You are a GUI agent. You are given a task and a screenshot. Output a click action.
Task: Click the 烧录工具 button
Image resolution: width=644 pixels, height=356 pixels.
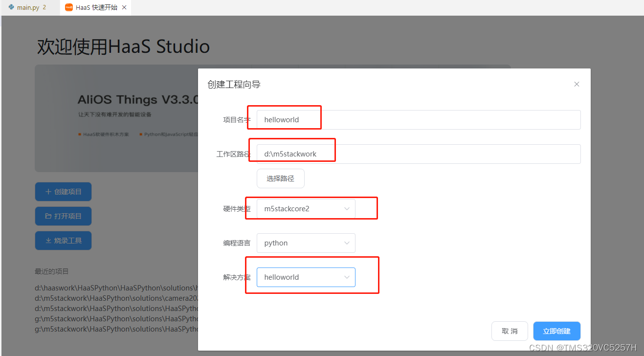(x=63, y=241)
